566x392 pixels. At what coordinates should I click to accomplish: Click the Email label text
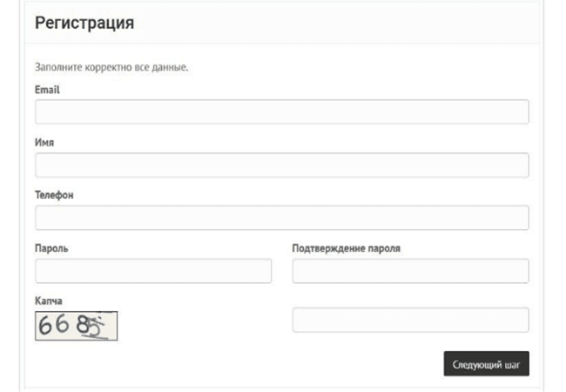(47, 90)
